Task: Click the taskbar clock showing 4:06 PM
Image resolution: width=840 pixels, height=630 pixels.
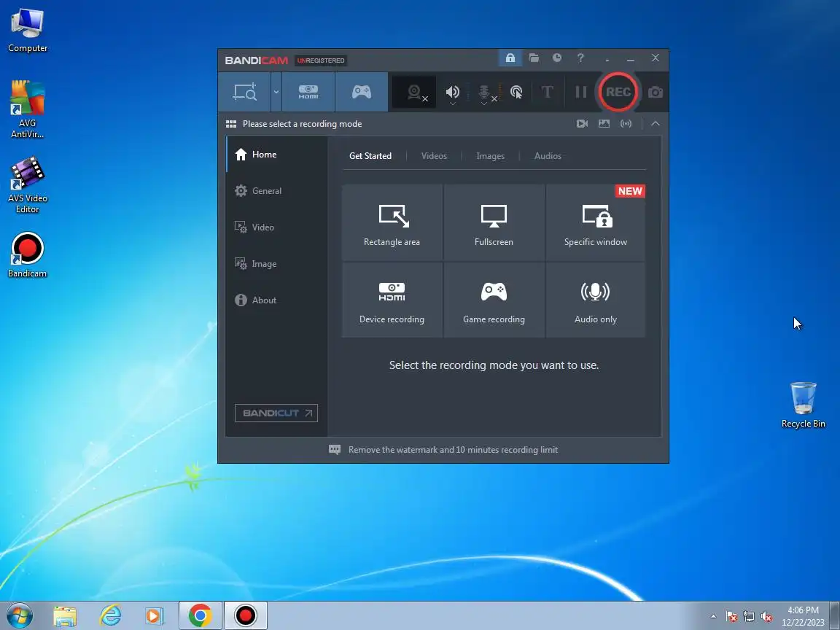Action: point(803,616)
